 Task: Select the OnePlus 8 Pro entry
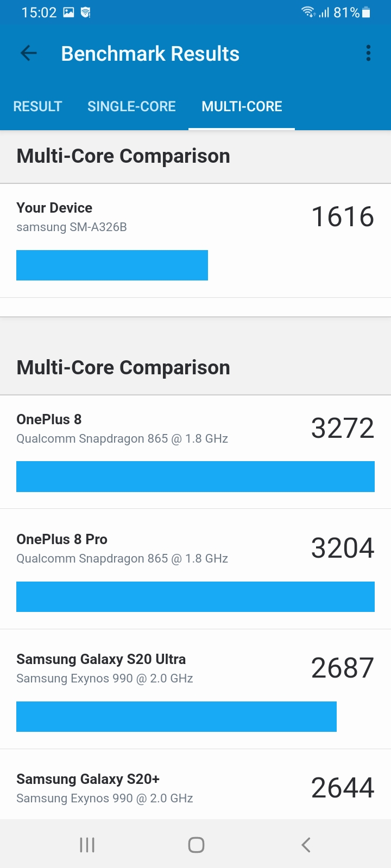tap(195, 548)
